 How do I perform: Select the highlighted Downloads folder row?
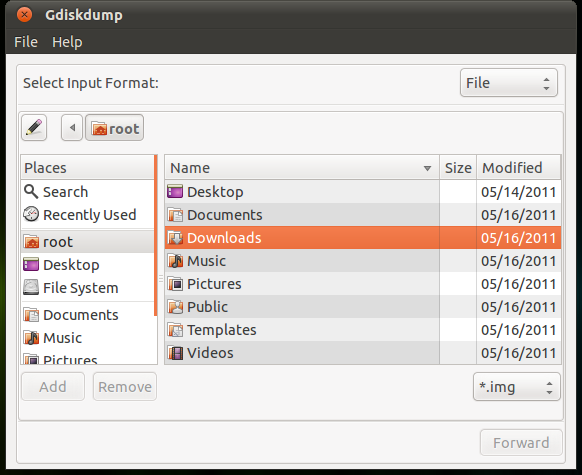click(x=363, y=238)
